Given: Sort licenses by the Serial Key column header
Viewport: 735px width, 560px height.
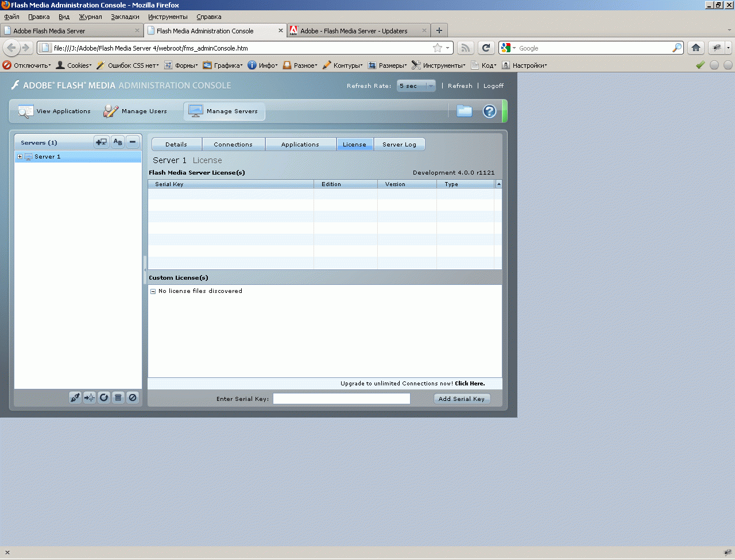Looking at the screenshot, I should pyautogui.click(x=231, y=184).
